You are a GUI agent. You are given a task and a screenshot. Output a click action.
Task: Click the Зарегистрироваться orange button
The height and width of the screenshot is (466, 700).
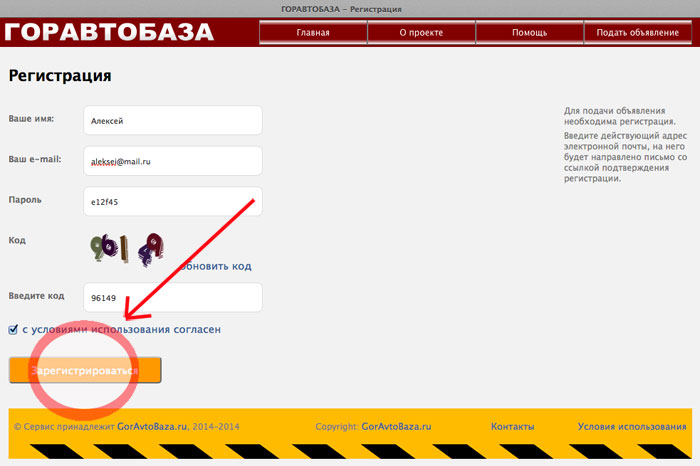(x=85, y=370)
